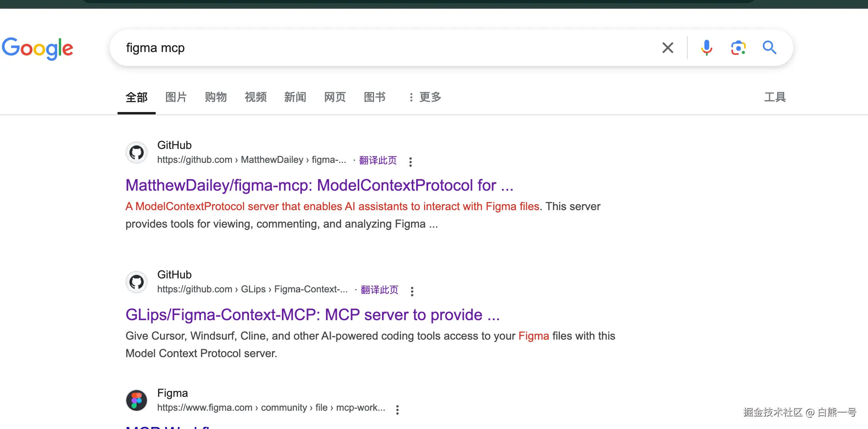Open Google Lens image search
The image size is (868, 429).
(738, 48)
